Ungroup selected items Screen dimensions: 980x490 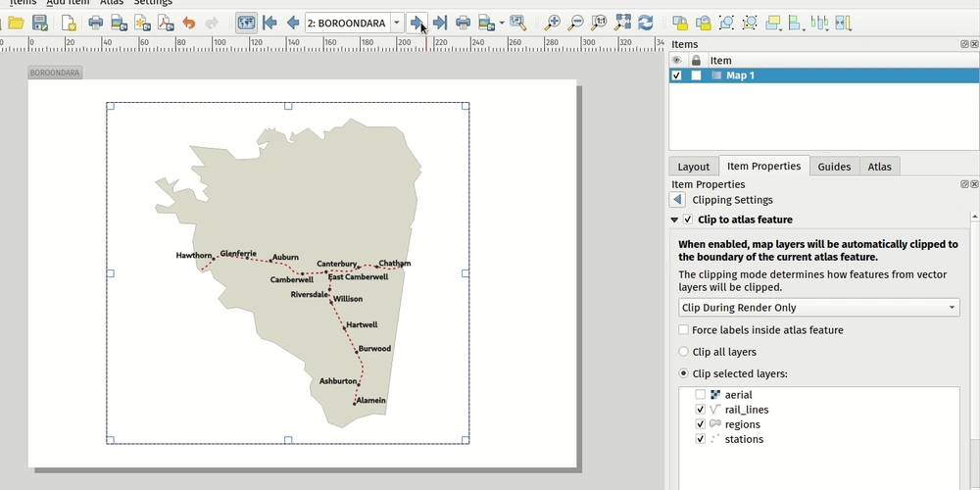coord(750,24)
